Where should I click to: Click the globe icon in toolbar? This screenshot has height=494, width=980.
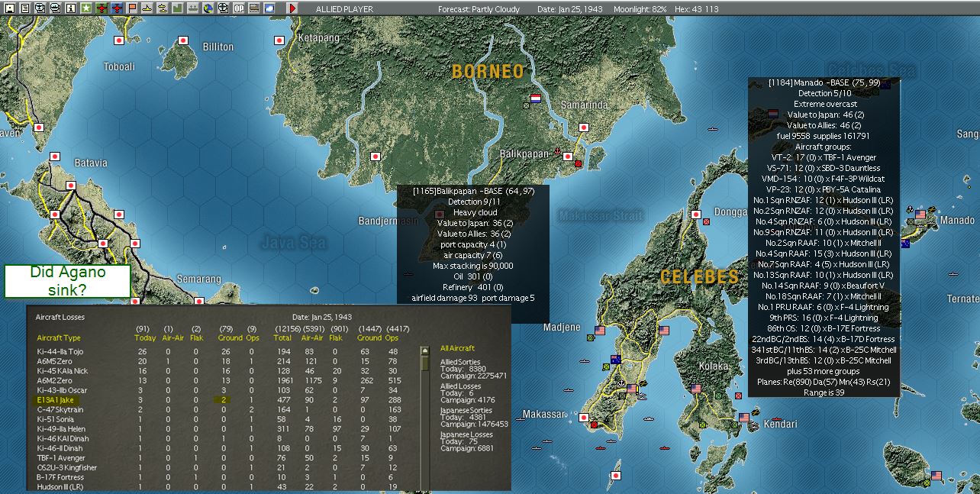tap(208, 8)
